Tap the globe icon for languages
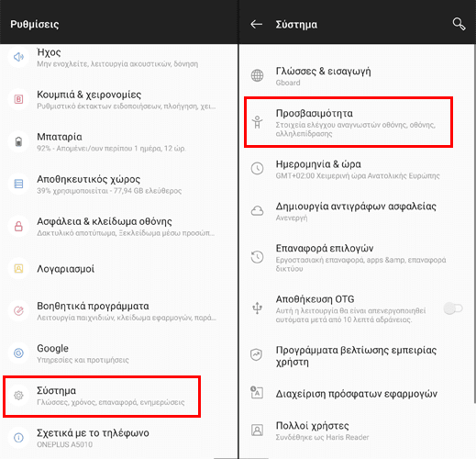Viewport: 476px width, 459px height. point(257,75)
